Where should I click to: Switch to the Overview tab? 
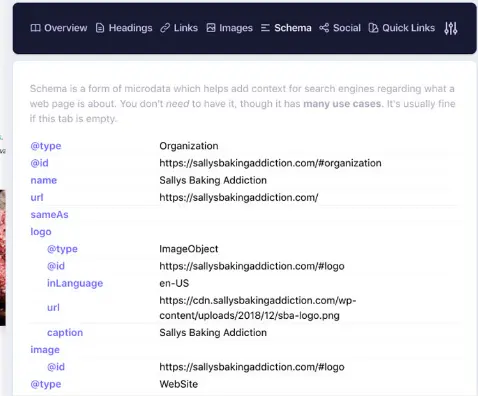59,28
